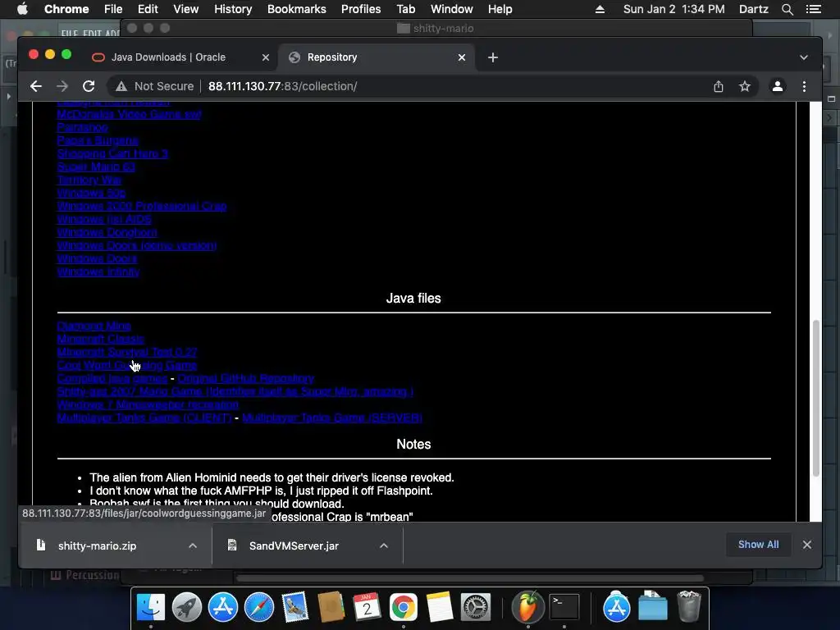Open Control Center in menu bar
Screen dimensions: 840x630
(813, 9)
